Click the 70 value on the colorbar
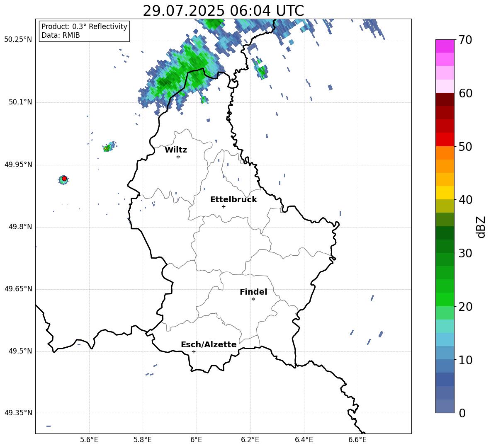The width and height of the screenshot is (491, 448). click(x=465, y=40)
